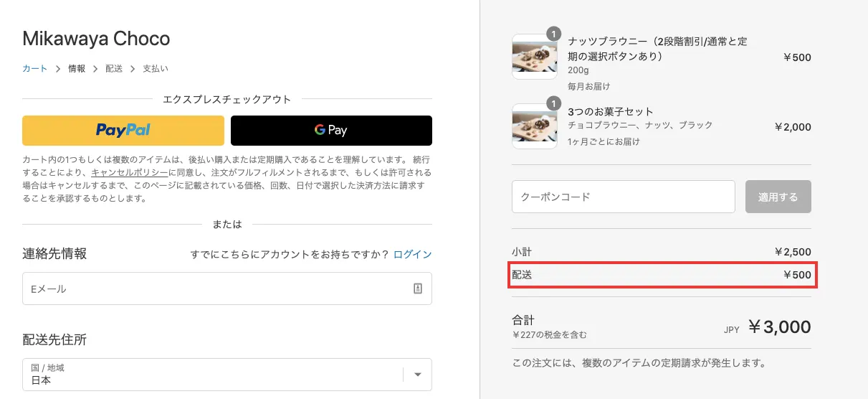The image size is (868, 399).
Task: Select the 日本 country combo box
Action: tap(227, 375)
